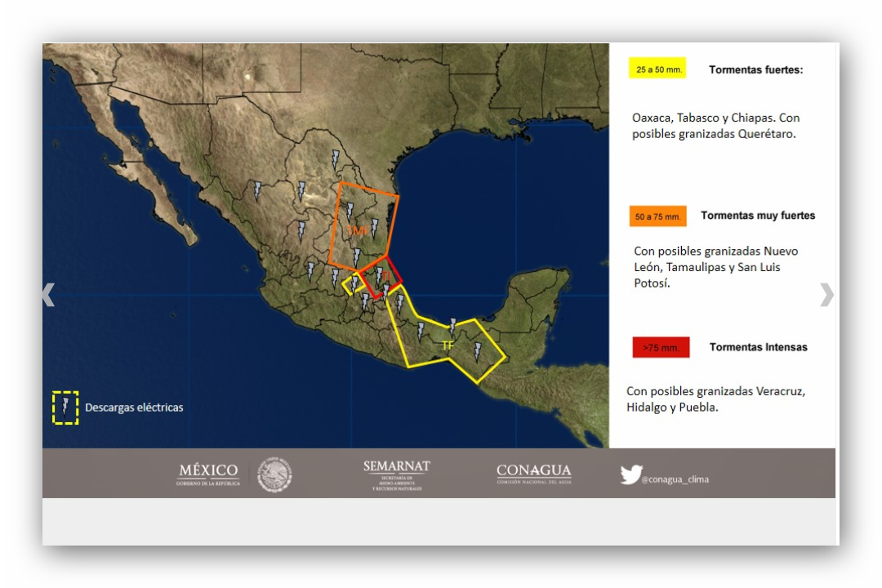Click the Twitter bird icon

(630, 475)
